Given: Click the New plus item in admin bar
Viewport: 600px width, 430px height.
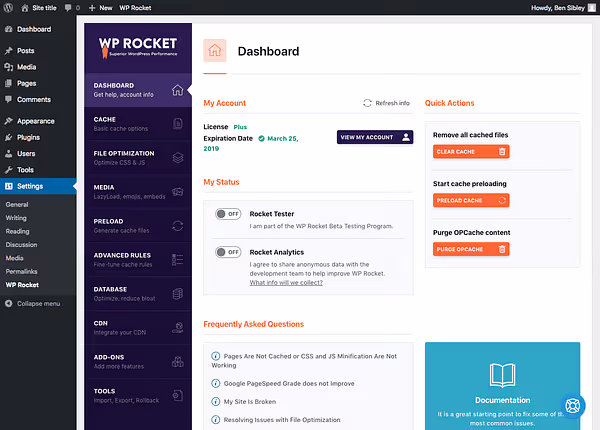Looking at the screenshot, I should click(x=100, y=8).
